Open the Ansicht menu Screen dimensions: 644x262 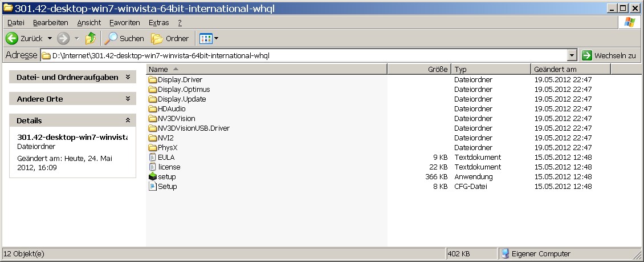click(x=89, y=23)
